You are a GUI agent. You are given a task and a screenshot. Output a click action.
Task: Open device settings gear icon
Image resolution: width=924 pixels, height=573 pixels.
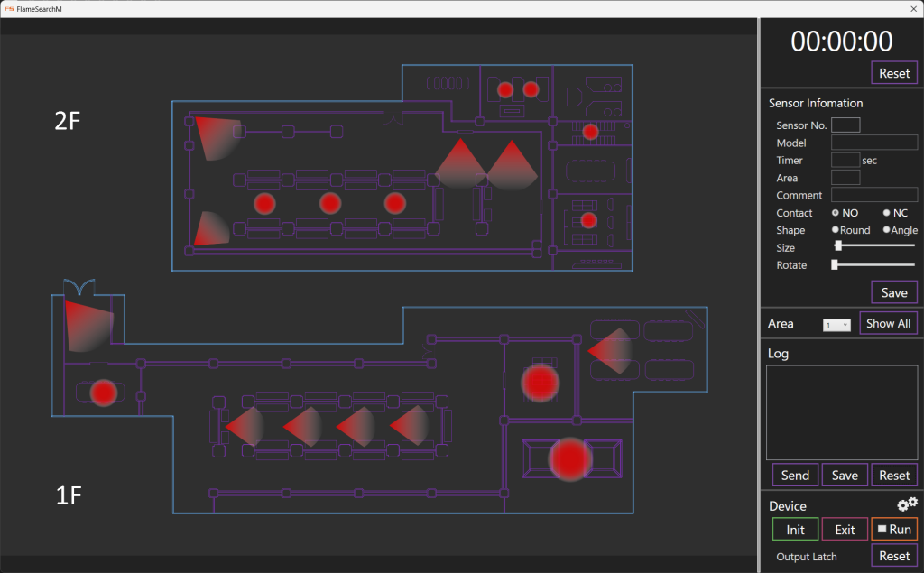pos(907,504)
